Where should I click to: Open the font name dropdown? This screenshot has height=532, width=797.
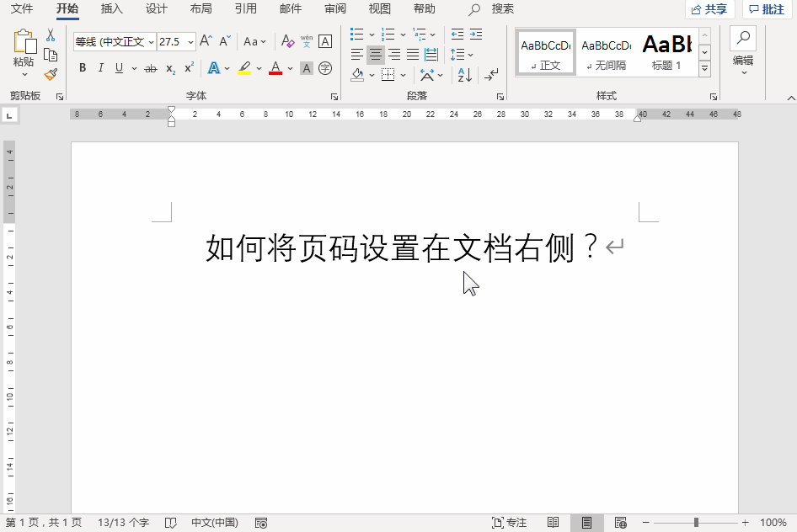[150, 42]
